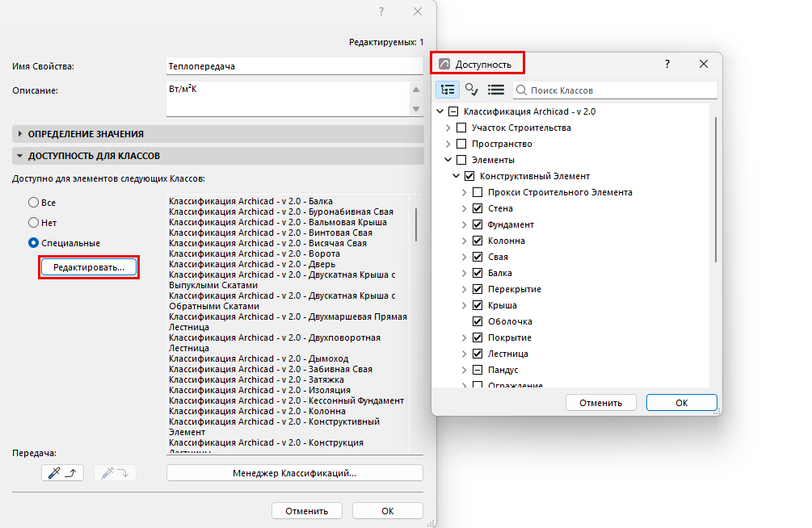Select the Покрытие tree item

tap(510, 338)
